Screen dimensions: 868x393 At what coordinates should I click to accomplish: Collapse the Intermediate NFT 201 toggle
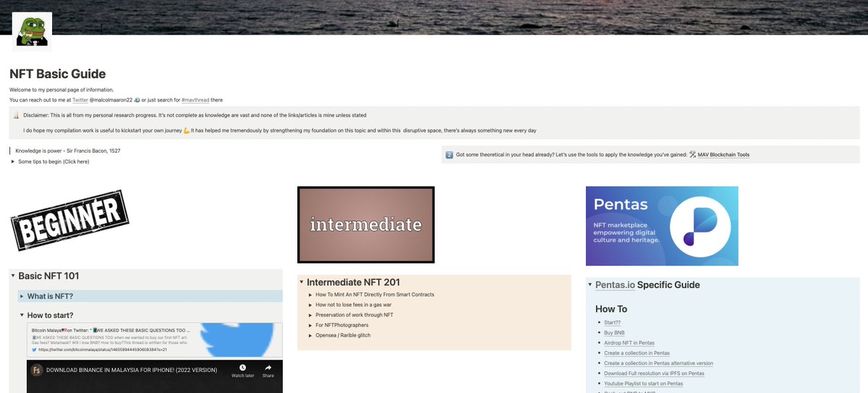coord(302,282)
